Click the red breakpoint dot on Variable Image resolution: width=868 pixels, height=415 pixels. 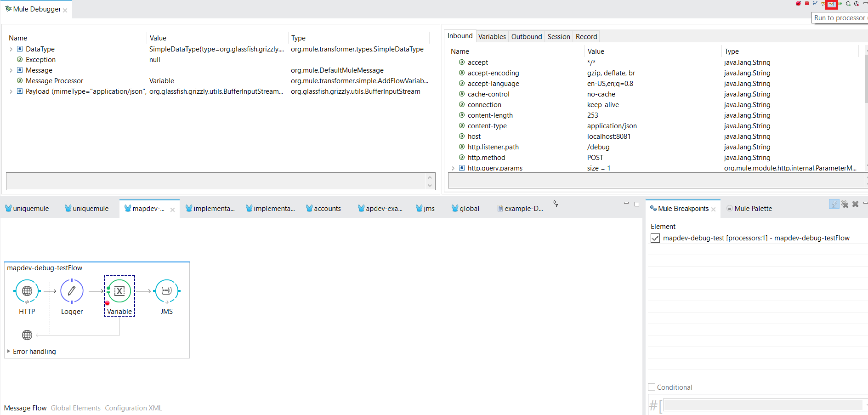(x=108, y=303)
